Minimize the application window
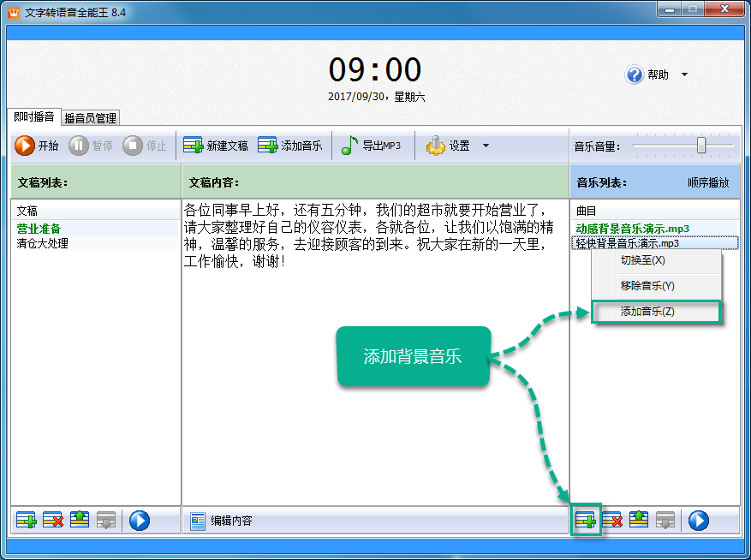 click(670, 9)
